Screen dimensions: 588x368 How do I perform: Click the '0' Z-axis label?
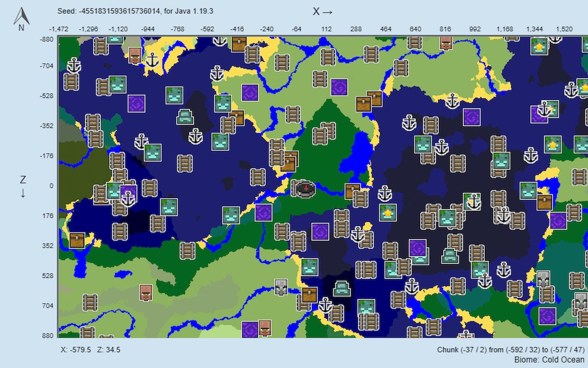click(x=51, y=186)
